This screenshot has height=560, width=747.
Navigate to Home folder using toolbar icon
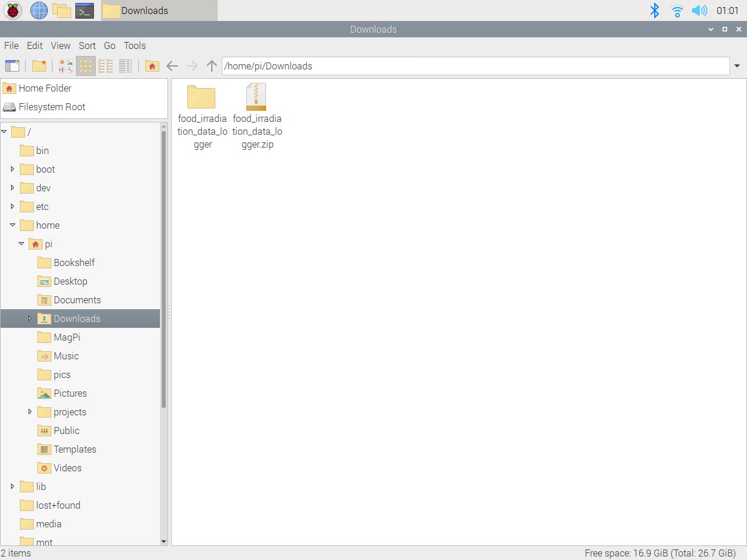point(152,66)
